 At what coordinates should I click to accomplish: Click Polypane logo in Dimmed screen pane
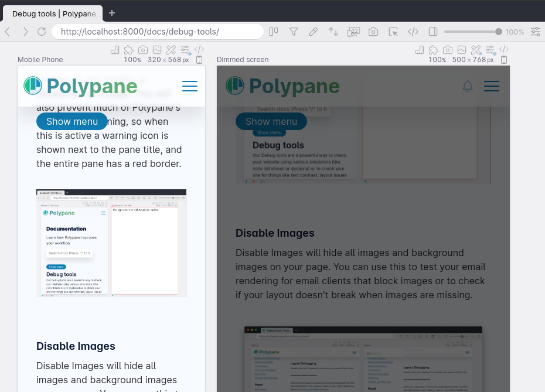pos(282,86)
